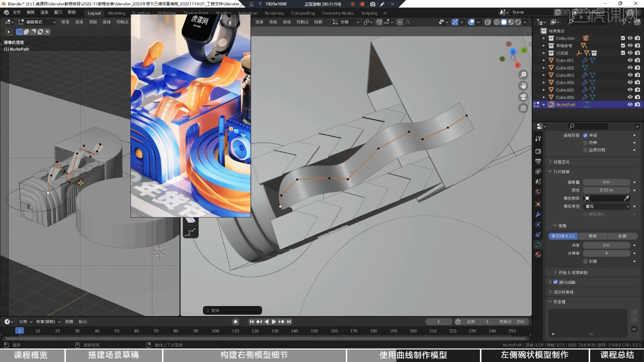The width and height of the screenshot is (644, 362).
Task: Click the eyedropper next to taper object field
Action: point(626,198)
